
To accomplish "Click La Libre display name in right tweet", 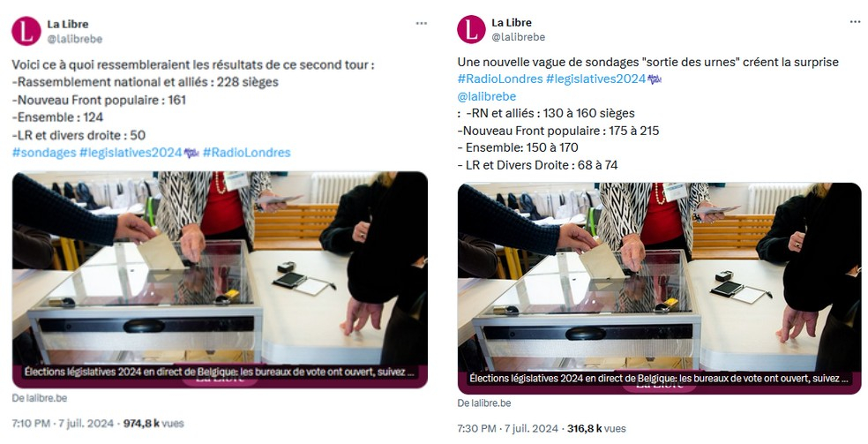I will (x=512, y=22).
